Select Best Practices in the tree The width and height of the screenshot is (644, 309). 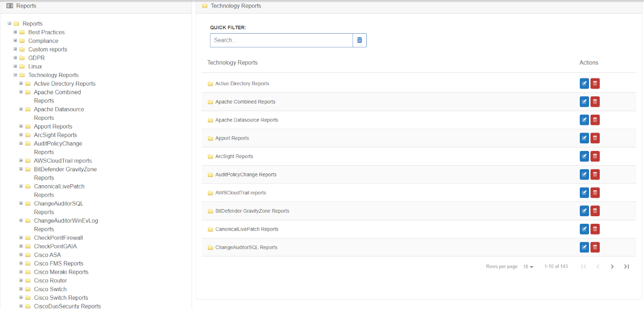[46, 32]
